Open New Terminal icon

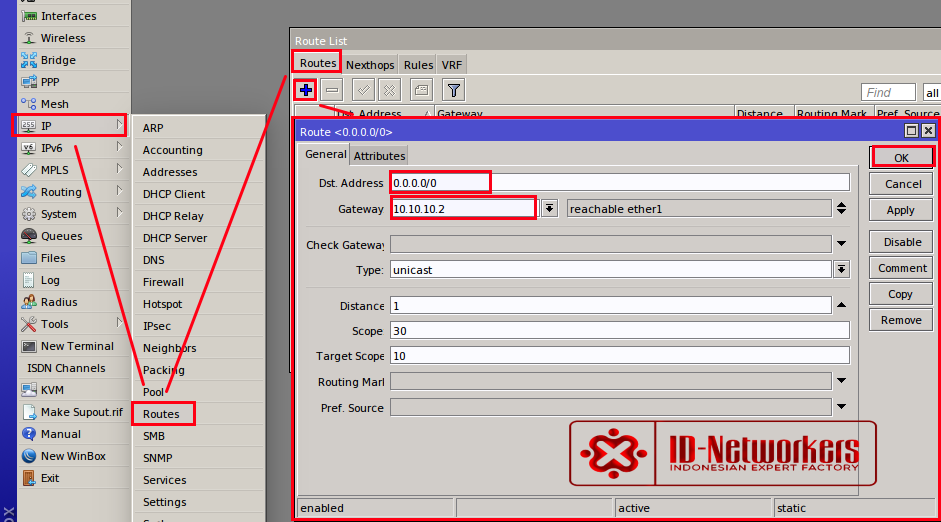(29, 346)
